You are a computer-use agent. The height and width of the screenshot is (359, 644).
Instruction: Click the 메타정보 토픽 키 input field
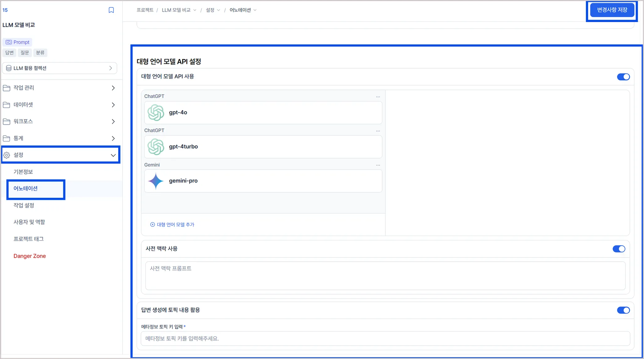point(385,339)
